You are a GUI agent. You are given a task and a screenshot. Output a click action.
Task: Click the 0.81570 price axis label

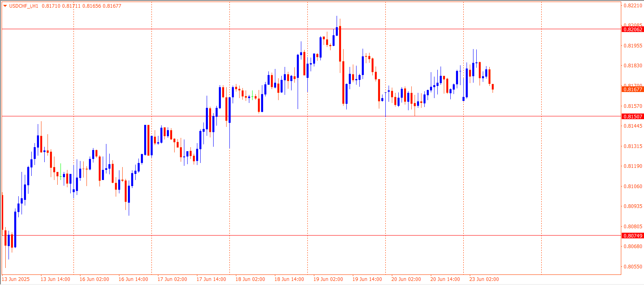633,106
